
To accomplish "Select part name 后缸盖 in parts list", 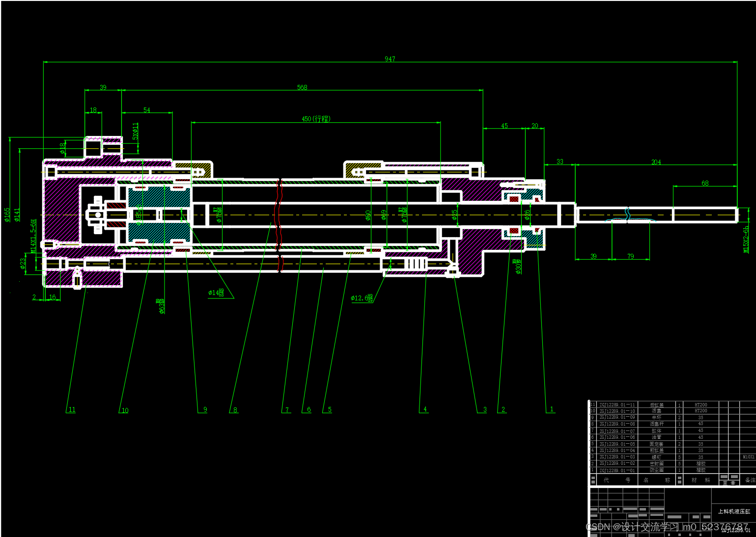I will tap(657, 405).
